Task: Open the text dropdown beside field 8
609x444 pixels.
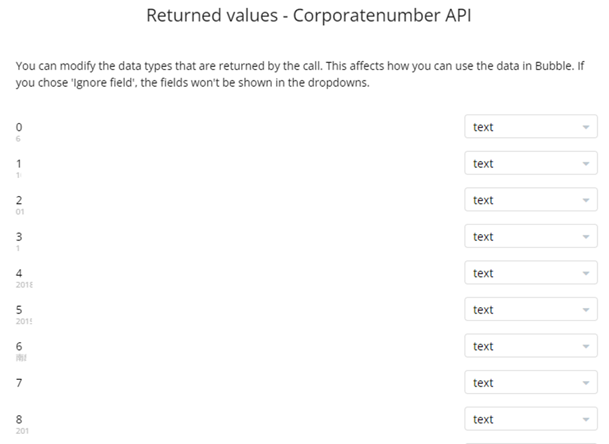Action: click(x=530, y=419)
